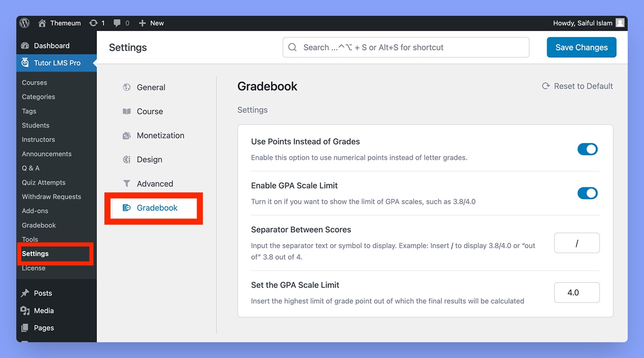Select Settings in the Tutor LMS submenu
This screenshot has width=644, height=358.
(35, 254)
